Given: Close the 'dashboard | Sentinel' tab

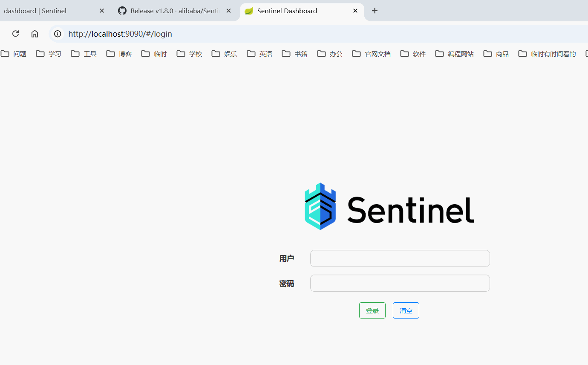Looking at the screenshot, I should coord(102,11).
